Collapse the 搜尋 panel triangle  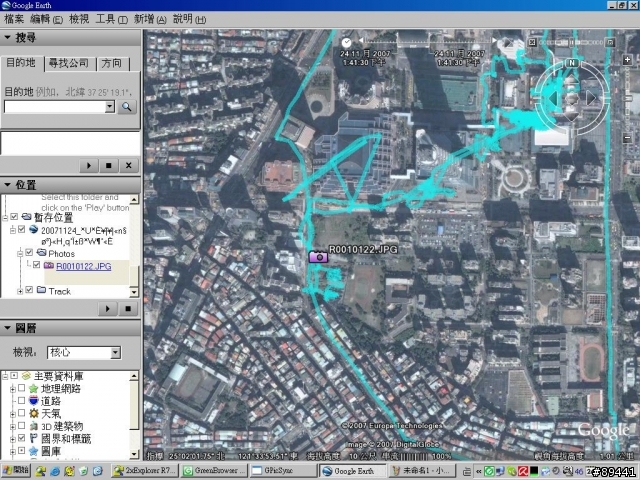7,38
